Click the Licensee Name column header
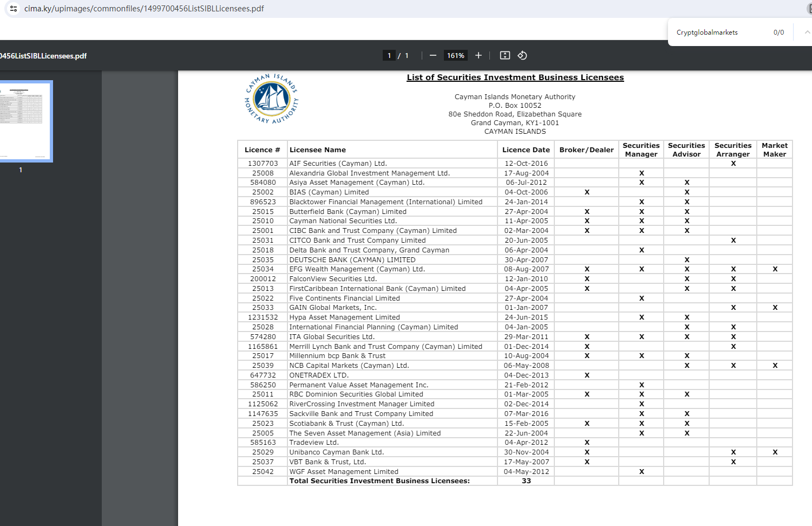Image resolution: width=812 pixels, height=526 pixels. click(317, 150)
